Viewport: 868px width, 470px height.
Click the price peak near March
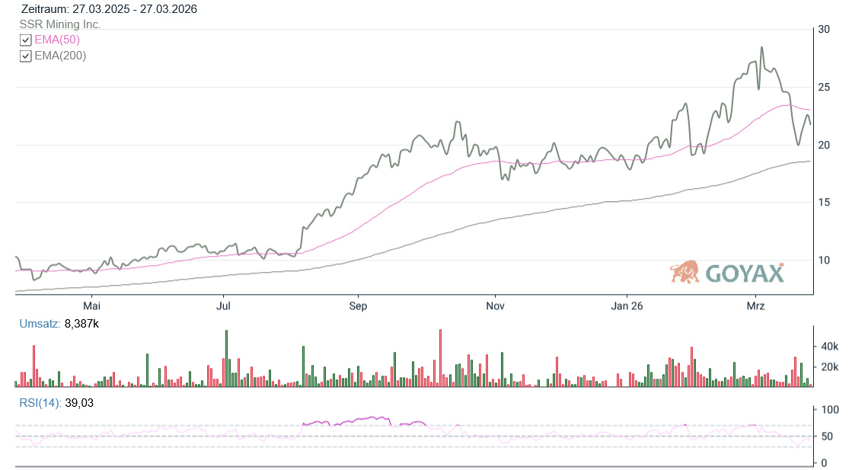pyautogui.click(x=761, y=47)
